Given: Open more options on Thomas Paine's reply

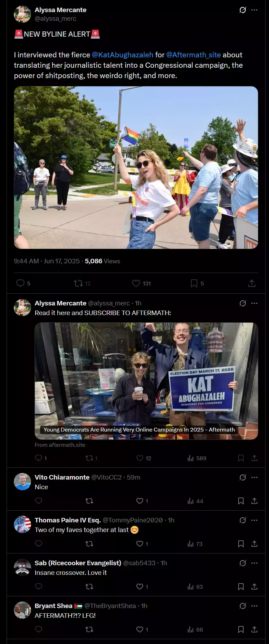Looking at the screenshot, I should click(x=254, y=520).
